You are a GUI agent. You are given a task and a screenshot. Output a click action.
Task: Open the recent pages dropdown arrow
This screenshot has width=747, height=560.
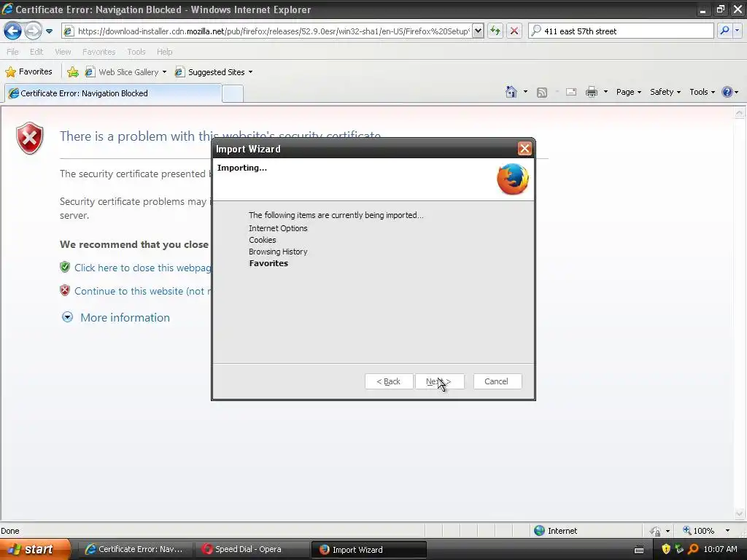click(x=49, y=31)
